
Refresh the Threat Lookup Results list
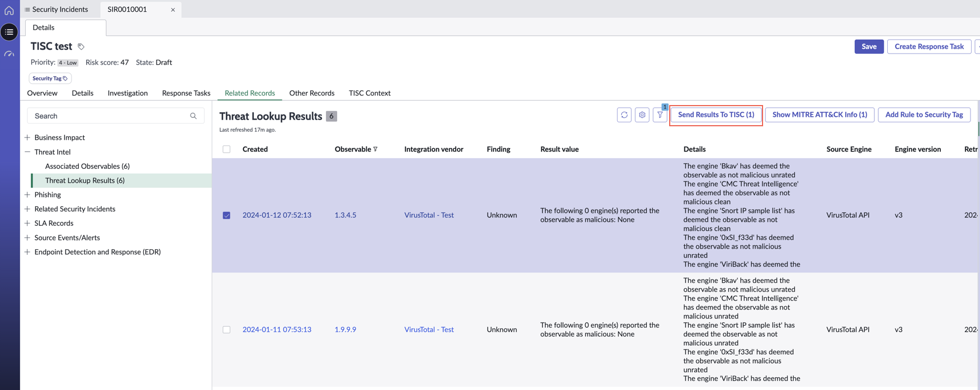point(624,115)
